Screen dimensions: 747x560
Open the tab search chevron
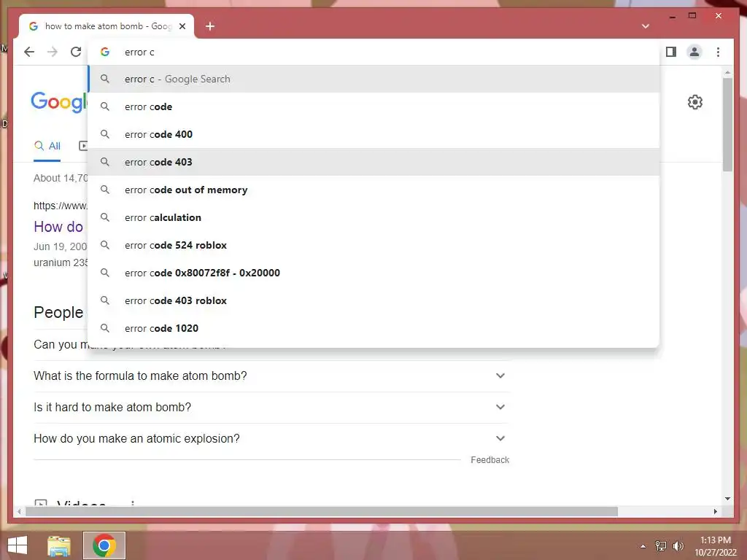coord(646,26)
